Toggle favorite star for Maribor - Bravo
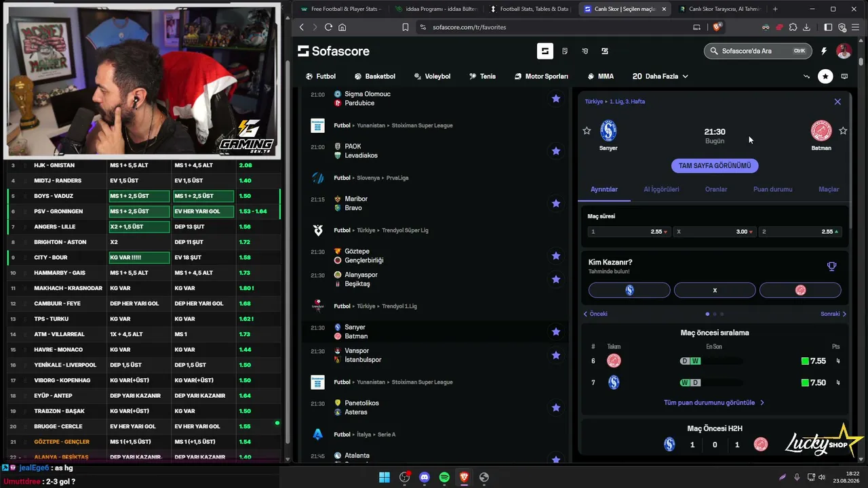Viewport: 868px width, 488px height. coord(556,203)
